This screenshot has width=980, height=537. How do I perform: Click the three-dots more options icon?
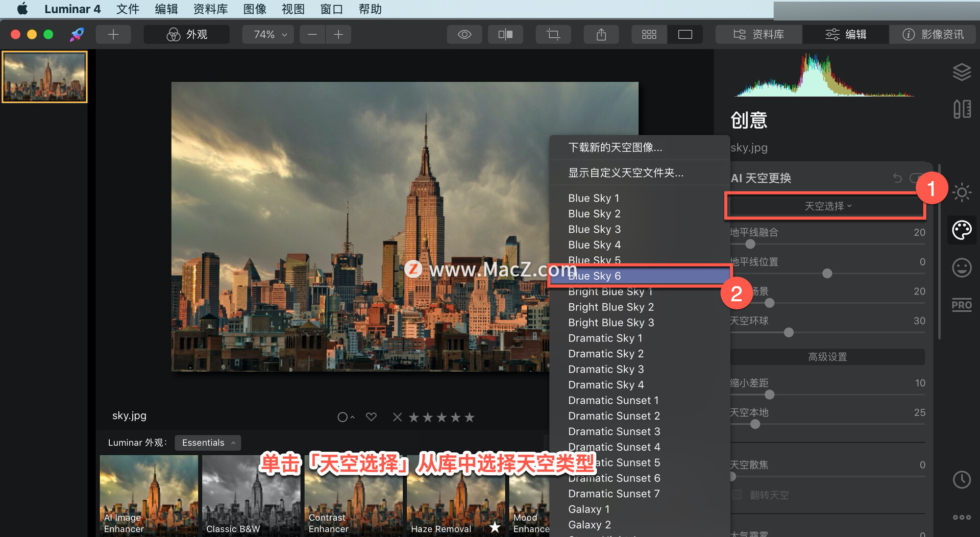pos(962,517)
